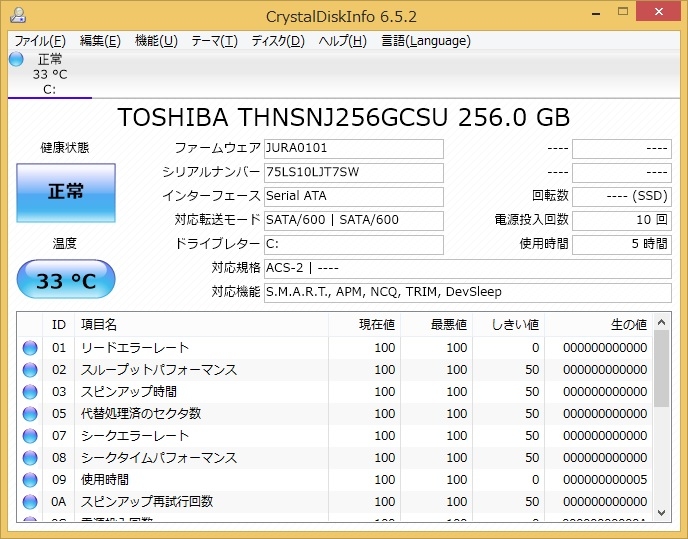Click status orb for ID 03 スピンアップ時間
Viewport: 688px width, 539px height.
[x=30, y=392]
